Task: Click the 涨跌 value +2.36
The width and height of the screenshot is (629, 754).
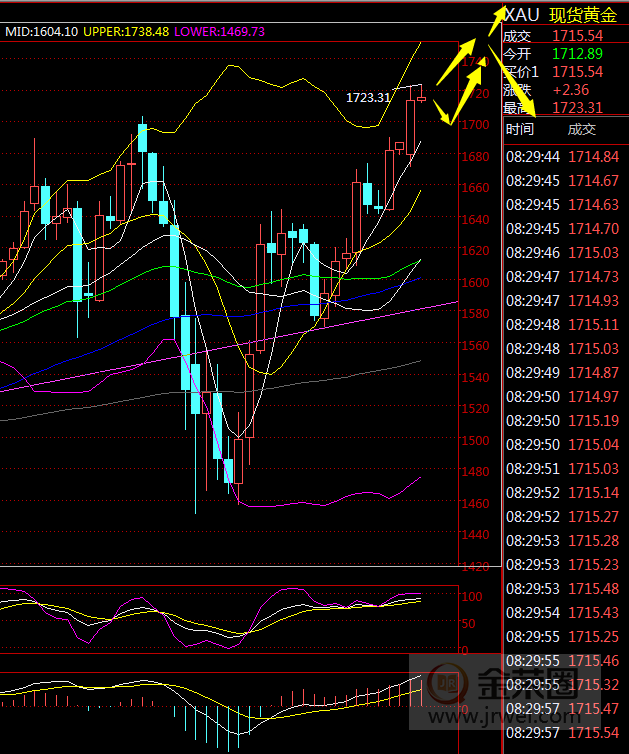Action: tap(570, 90)
